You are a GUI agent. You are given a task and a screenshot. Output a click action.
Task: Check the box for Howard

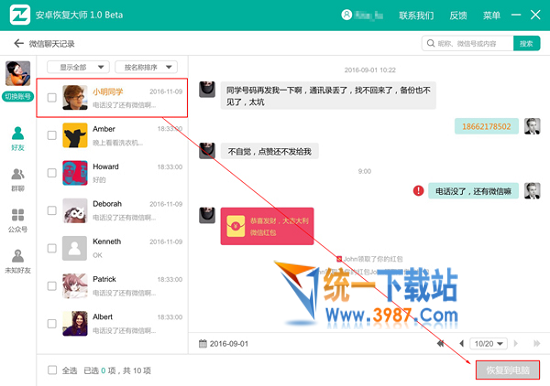52,173
